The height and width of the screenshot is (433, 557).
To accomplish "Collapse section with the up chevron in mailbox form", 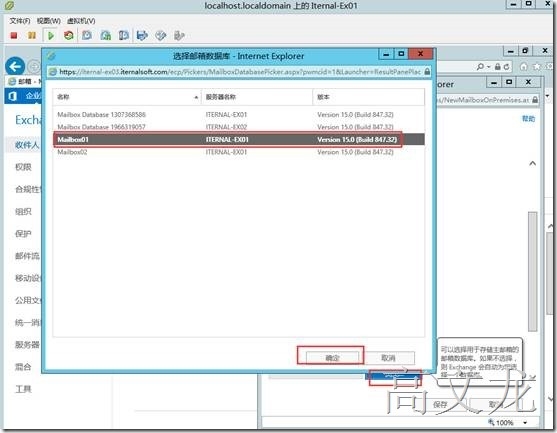I will click(532, 163).
